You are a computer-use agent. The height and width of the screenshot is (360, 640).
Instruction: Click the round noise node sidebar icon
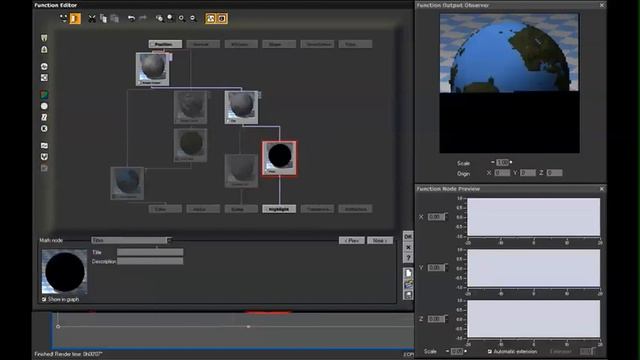[44, 66]
